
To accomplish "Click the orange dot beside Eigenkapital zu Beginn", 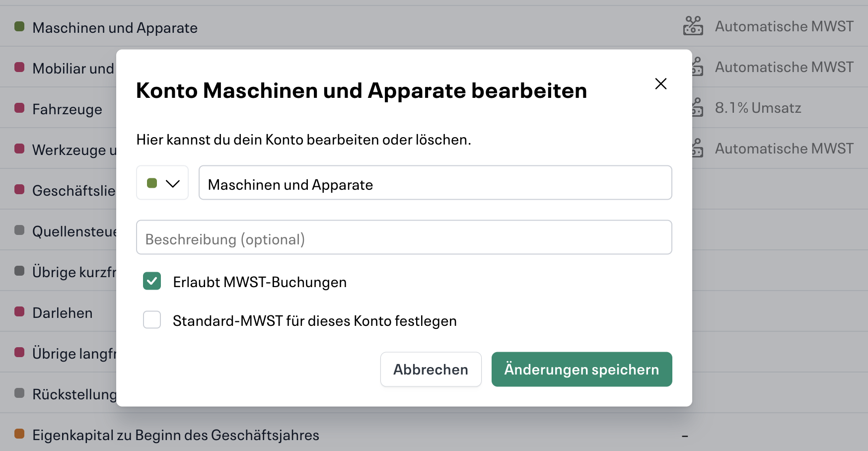I will point(20,434).
